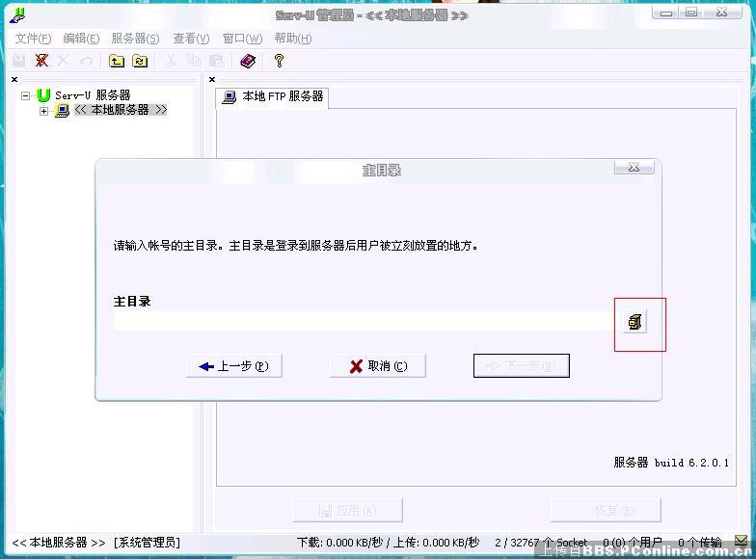Expand the << 本地服务器 >> tree node
Screen dimensions: 756x559
[44, 111]
